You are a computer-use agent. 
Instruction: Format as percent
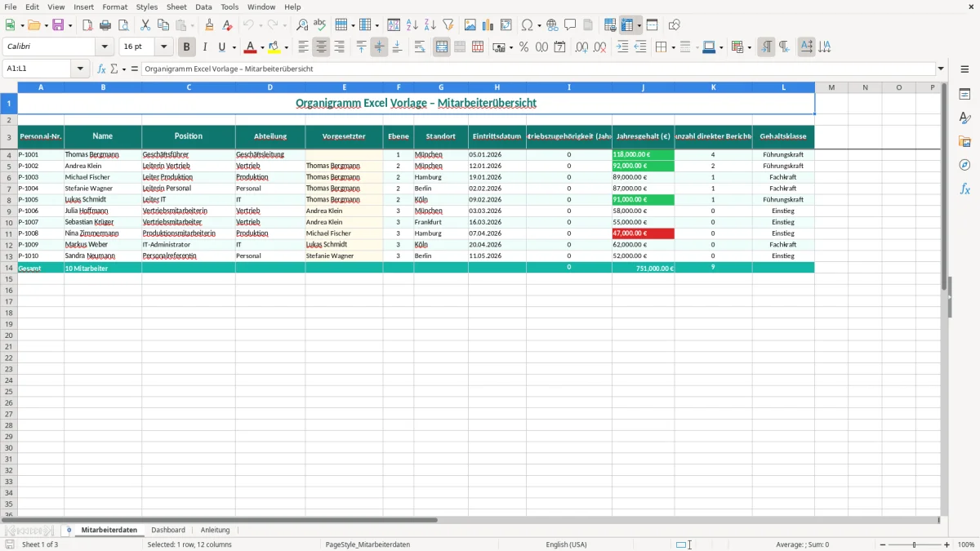click(523, 47)
